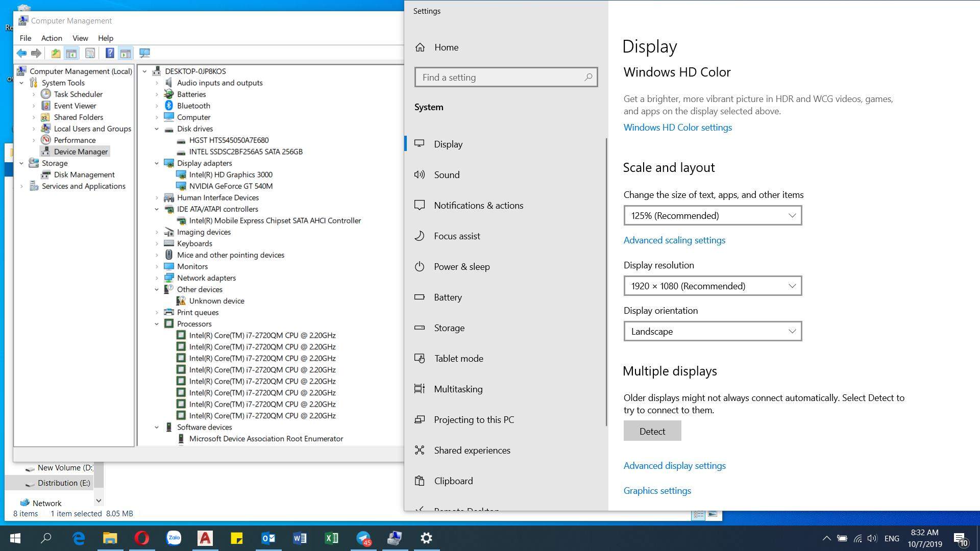Open the display scaling 125% dropdown

tap(713, 215)
